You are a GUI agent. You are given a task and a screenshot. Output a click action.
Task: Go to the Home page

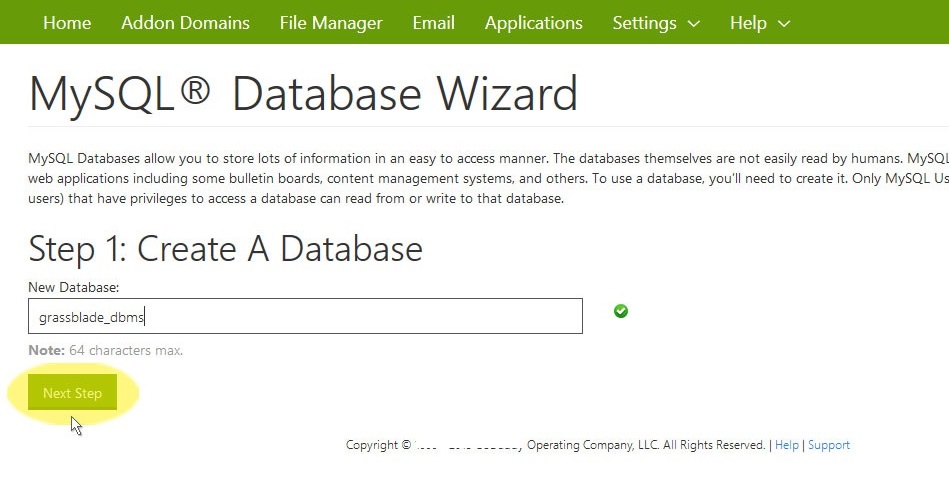click(67, 22)
